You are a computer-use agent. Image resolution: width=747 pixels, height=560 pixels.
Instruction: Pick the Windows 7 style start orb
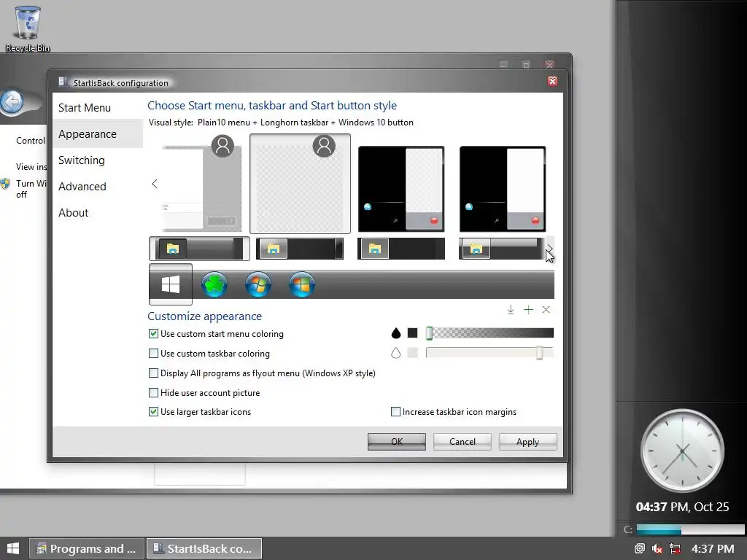(258, 285)
